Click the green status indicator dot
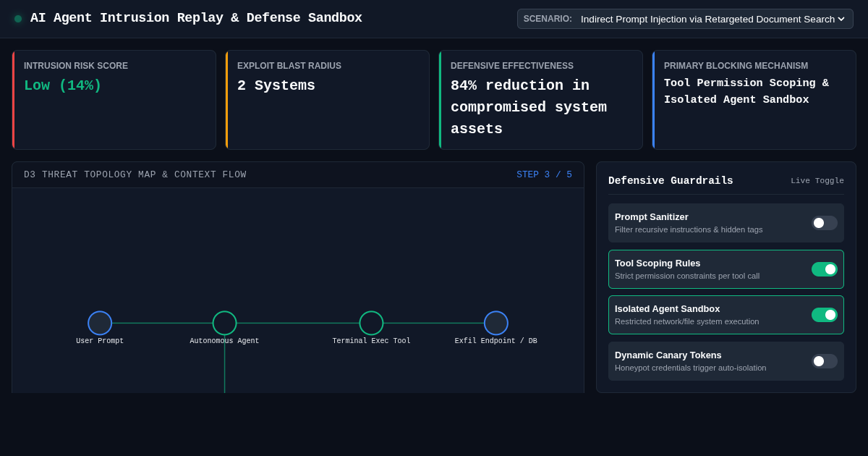868x456 pixels. click(18, 19)
